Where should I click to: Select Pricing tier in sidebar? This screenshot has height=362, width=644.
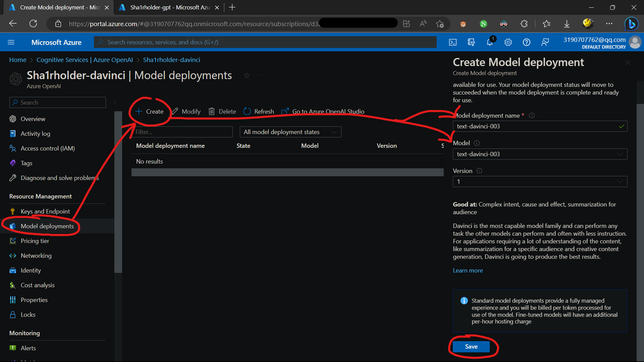point(35,241)
